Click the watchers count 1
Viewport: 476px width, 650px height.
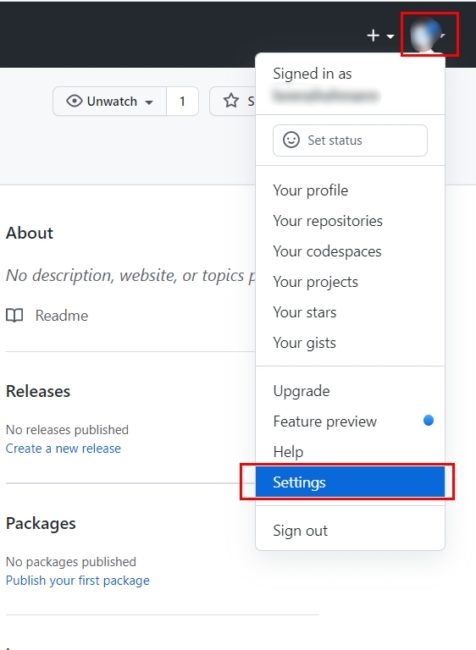point(182,101)
